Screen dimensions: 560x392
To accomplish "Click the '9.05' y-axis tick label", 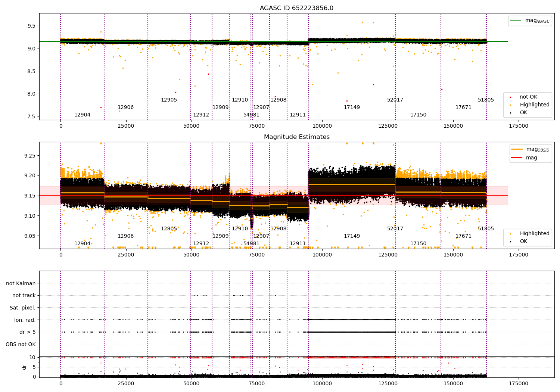I will coord(30,236).
